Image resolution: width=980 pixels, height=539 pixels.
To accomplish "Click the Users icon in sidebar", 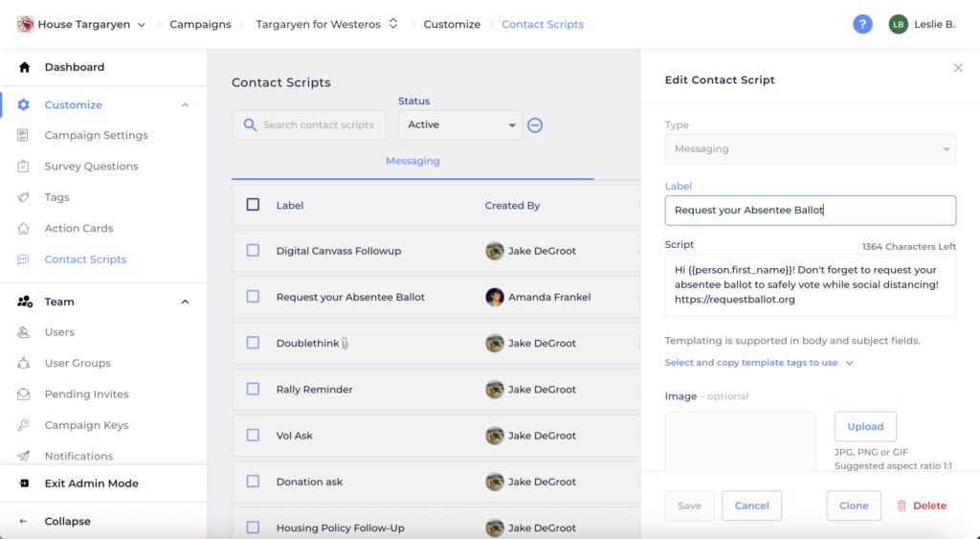I will [x=23, y=332].
